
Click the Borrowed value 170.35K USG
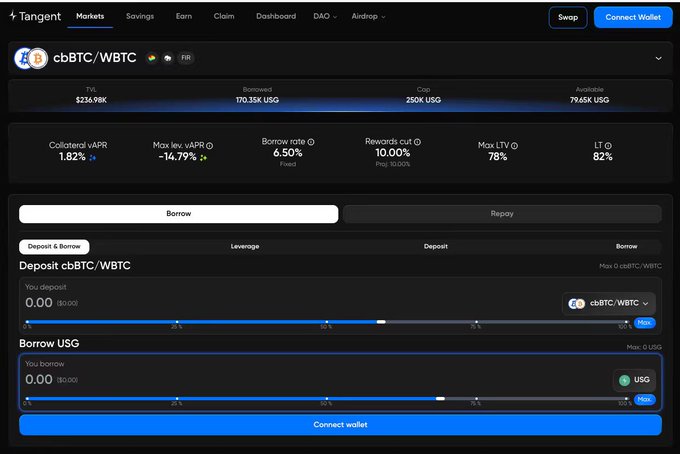point(257,100)
